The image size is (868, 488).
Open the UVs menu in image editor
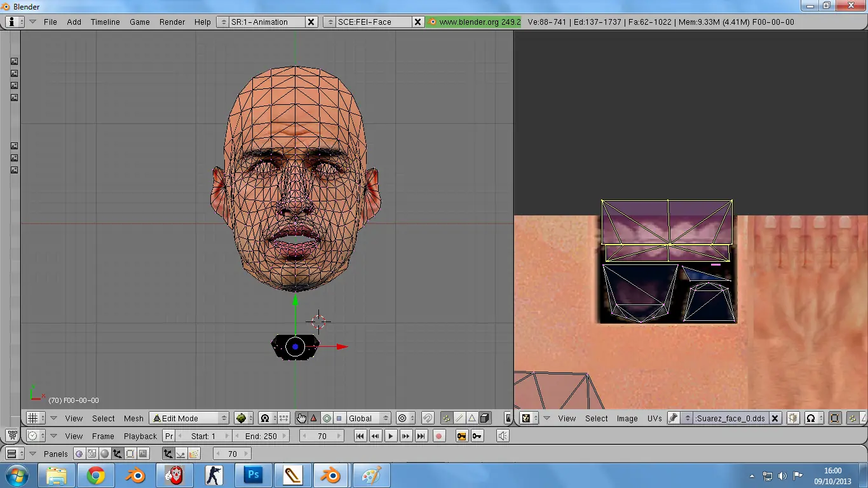pyautogui.click(x=654, y=418)
